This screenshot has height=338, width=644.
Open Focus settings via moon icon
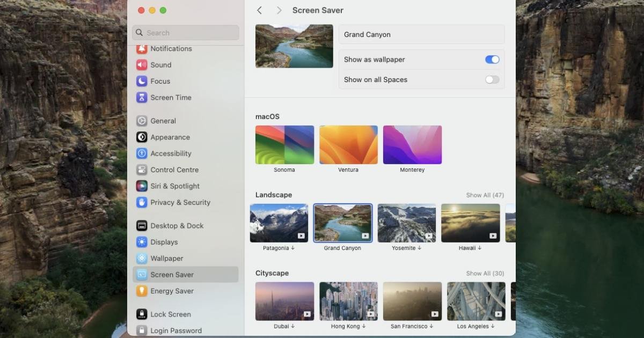[x=141, y=81]
